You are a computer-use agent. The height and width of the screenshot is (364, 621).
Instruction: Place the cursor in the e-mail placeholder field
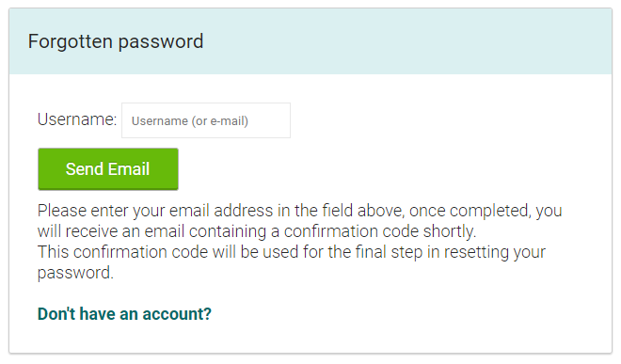pos(206,120)
